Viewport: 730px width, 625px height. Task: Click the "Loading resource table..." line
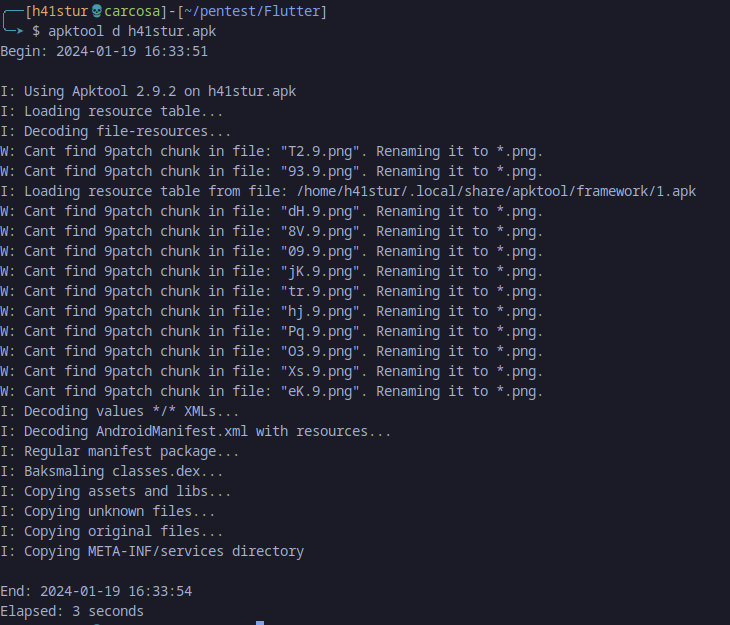[112, 112]
